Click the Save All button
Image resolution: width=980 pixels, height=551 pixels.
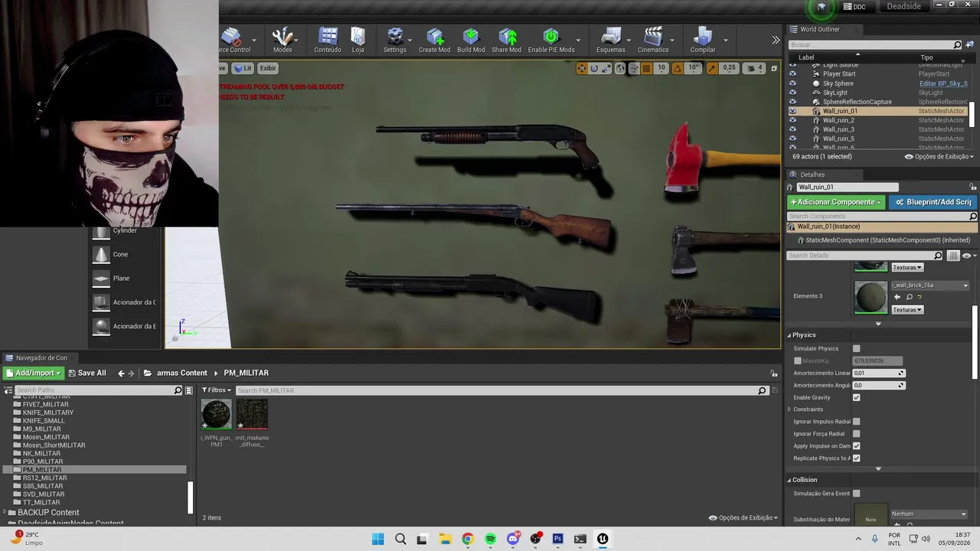[x=87, y=373]
